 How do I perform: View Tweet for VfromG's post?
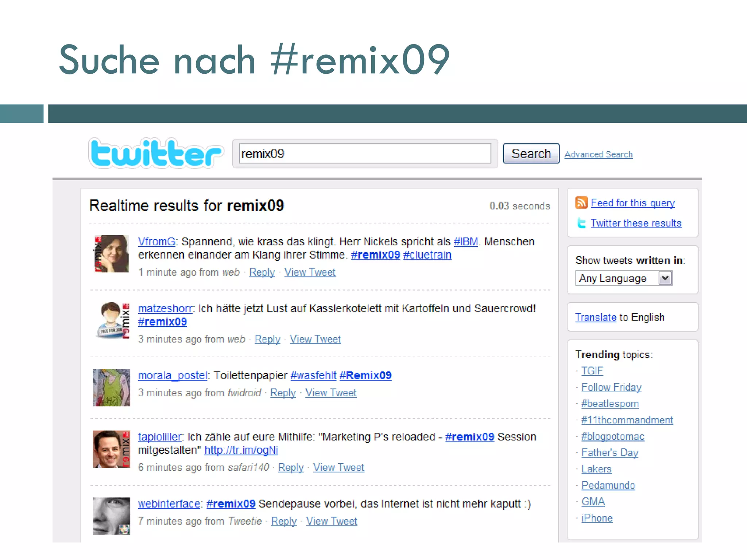pos(310,272)
